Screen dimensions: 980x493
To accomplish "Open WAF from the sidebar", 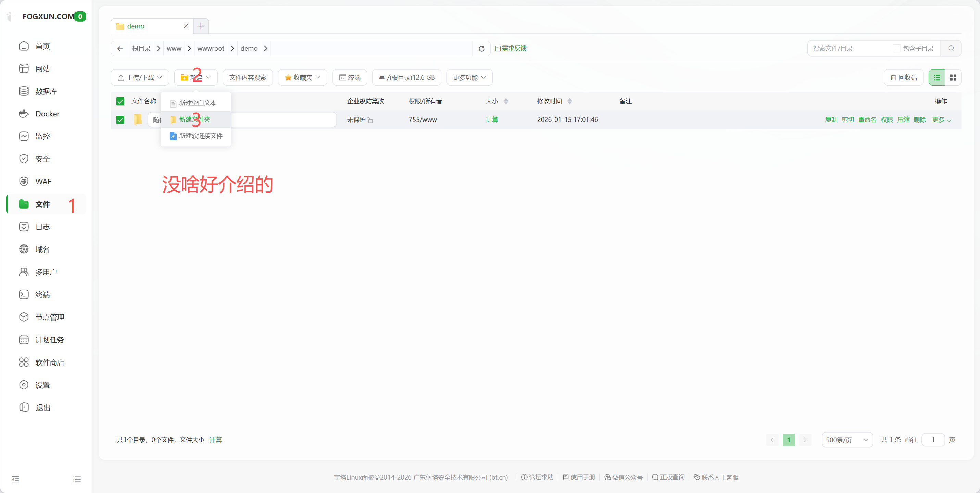I will tap(43, 181).
